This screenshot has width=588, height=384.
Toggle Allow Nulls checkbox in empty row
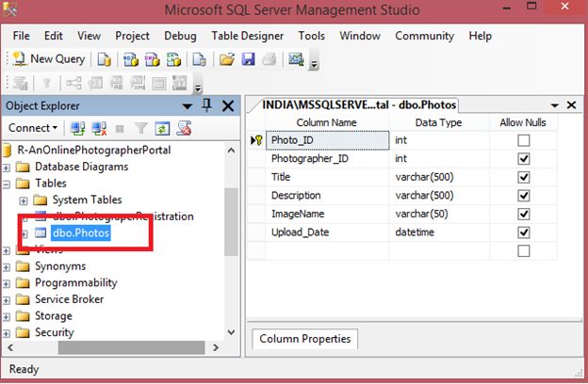click(x=524, y=251)
